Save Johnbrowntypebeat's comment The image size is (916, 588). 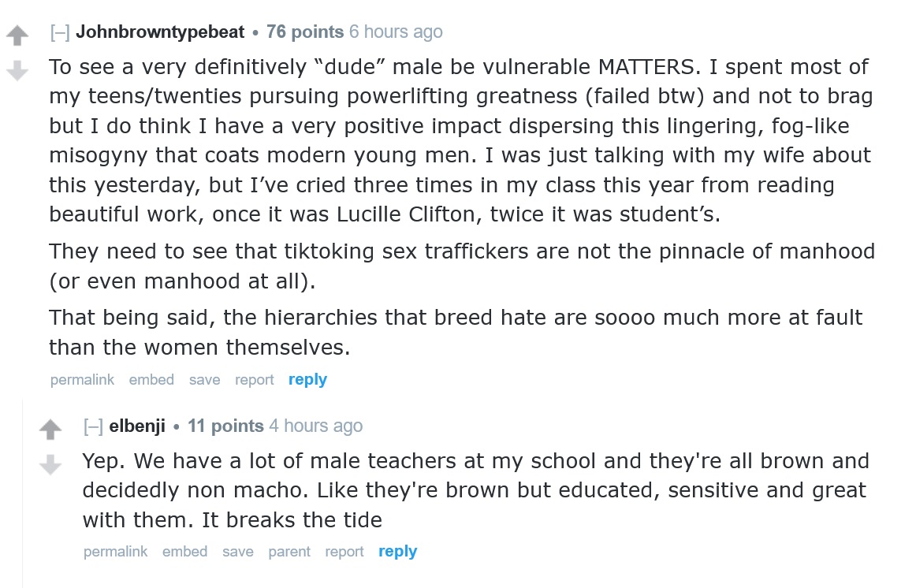tap(204, 380)
